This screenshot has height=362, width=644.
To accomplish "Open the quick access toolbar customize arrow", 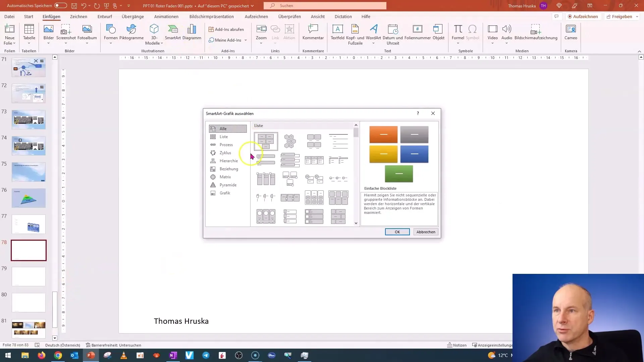I will 128,6.
